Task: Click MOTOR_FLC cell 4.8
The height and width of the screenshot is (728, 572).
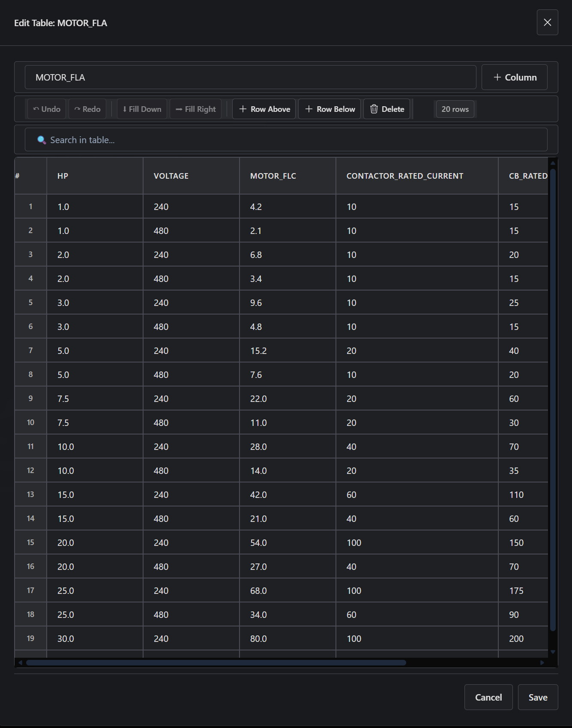Action: pos(287,327)
